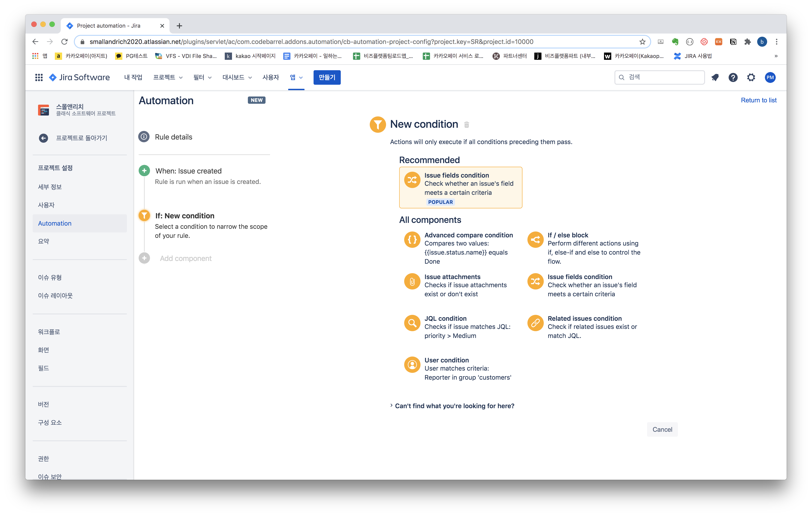Expand the 프로젝트 dropdown menu
The image size is (812, 516).
coord(168,77)
